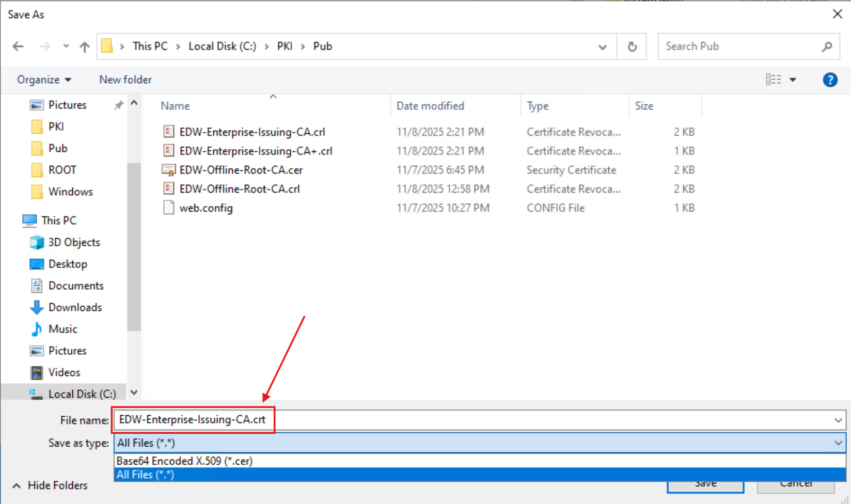Screen dimensions: 851x504
Task: Select the EDW-Offline-Root-CA.crl file icon
Action: (168, 188)
